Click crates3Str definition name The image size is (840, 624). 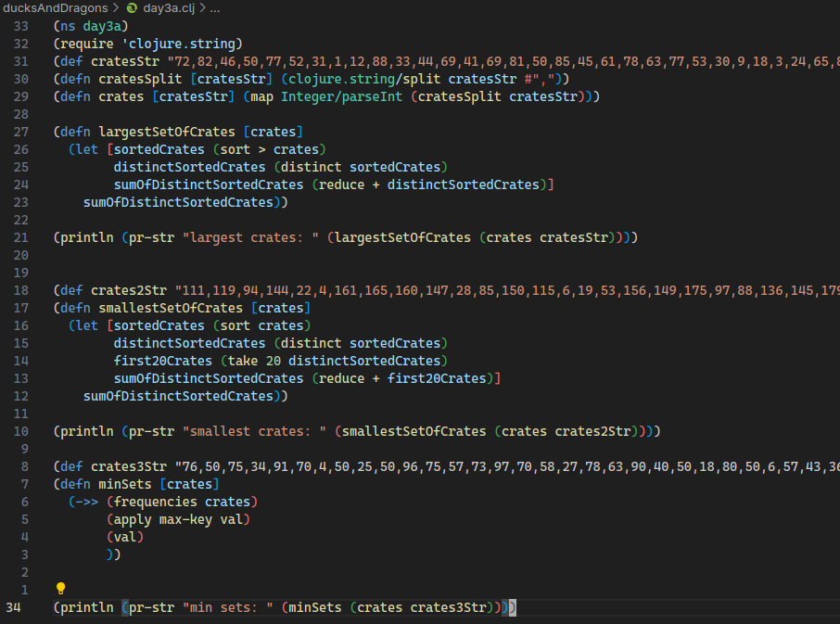coord(129,466)
